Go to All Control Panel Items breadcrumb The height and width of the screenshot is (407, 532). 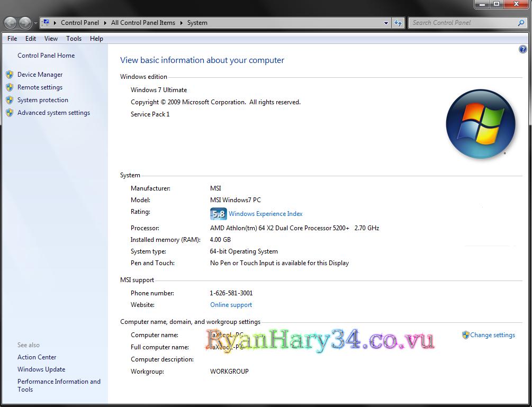pyautogui.click(x=143, y=23)
